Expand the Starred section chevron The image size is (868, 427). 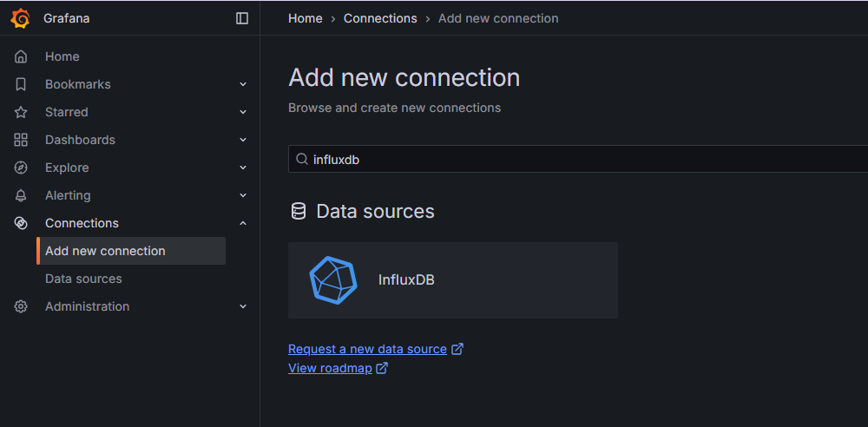tap(242, 112)
